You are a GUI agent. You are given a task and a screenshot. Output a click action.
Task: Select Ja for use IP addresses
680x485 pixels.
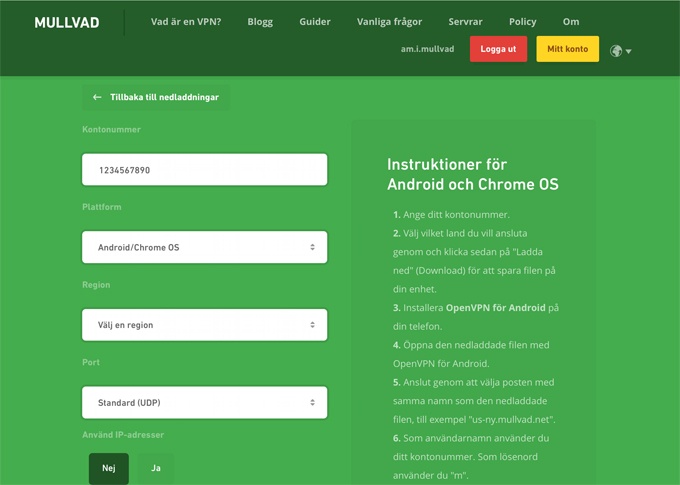[x=155, y=468]
